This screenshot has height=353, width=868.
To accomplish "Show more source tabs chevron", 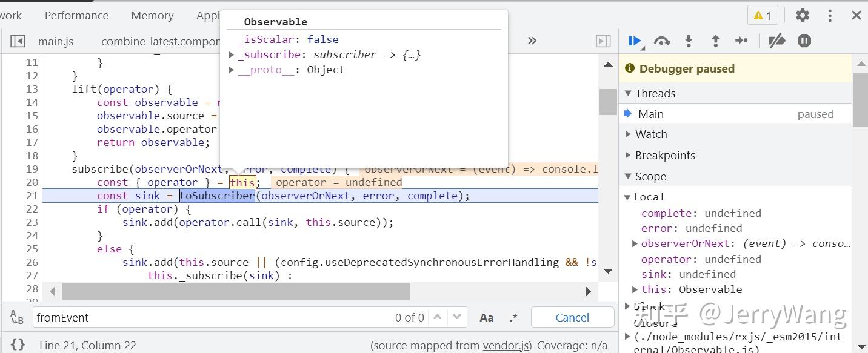I will click(532, 41).
